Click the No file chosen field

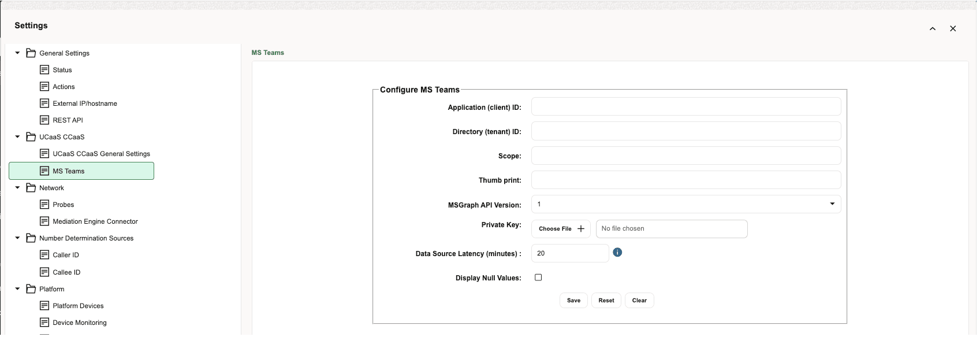pos(672,228)
